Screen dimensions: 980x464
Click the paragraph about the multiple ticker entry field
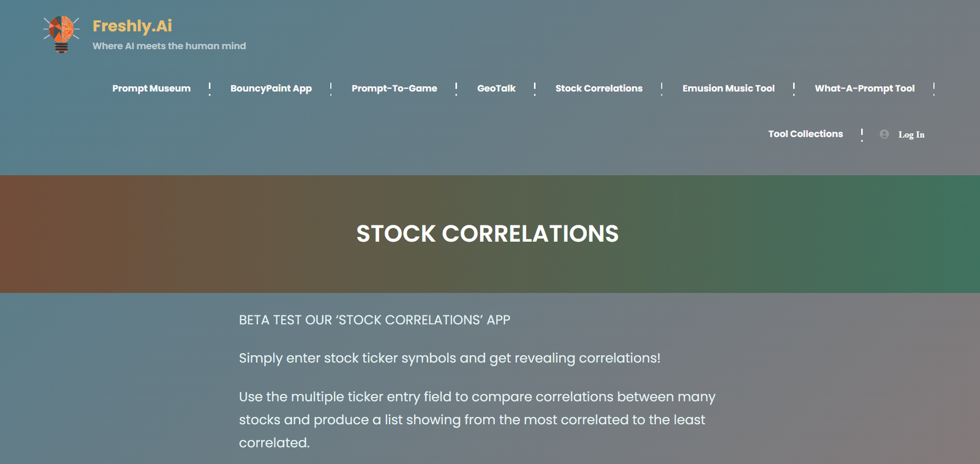coord(477,420)
